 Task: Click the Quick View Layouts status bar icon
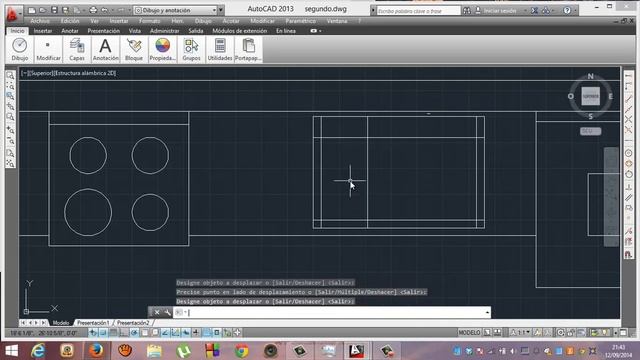pyautogui.click(x=487, y=333)
